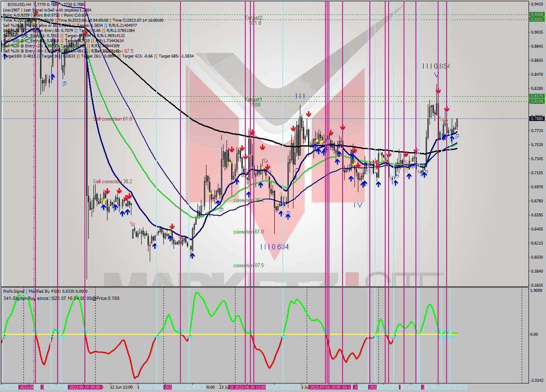The height and width of the screenshot is (392, 546).
Task: Click the 0.6970 price axis value
Action: [x=537, y=187]
